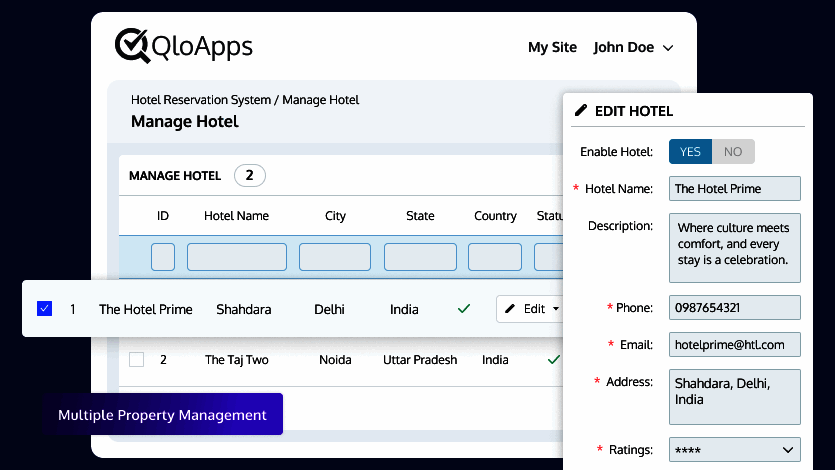Expand the Ratings dropdown

[x=735, y=450]
